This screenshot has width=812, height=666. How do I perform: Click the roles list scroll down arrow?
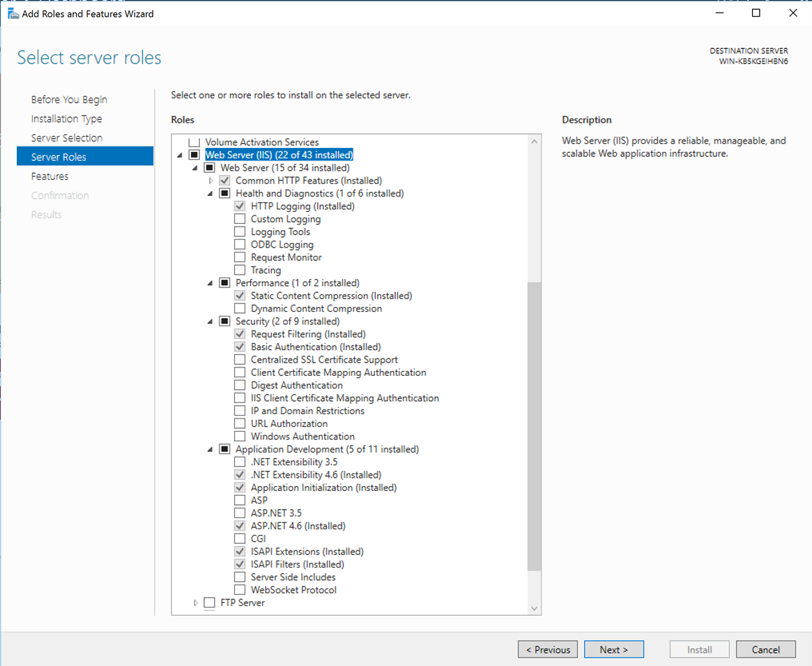pyautogui.click(x=535, y=609)
